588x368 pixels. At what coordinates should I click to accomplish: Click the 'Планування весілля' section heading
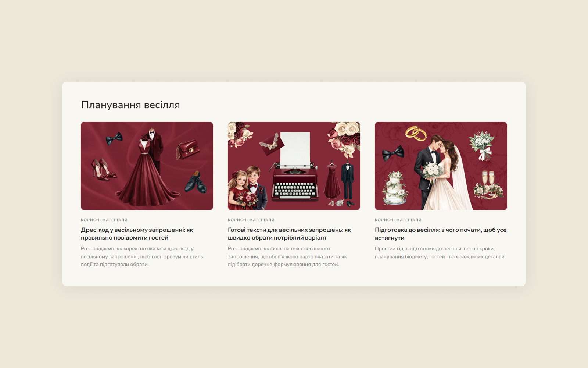pyautogui.click(x=130, y=105)
